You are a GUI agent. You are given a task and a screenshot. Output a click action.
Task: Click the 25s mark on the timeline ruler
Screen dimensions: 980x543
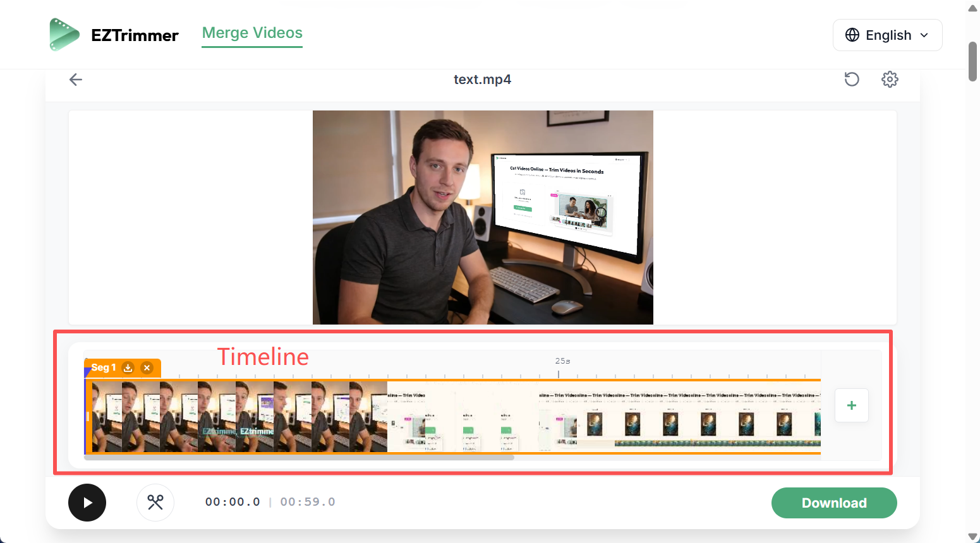point(562,361)
